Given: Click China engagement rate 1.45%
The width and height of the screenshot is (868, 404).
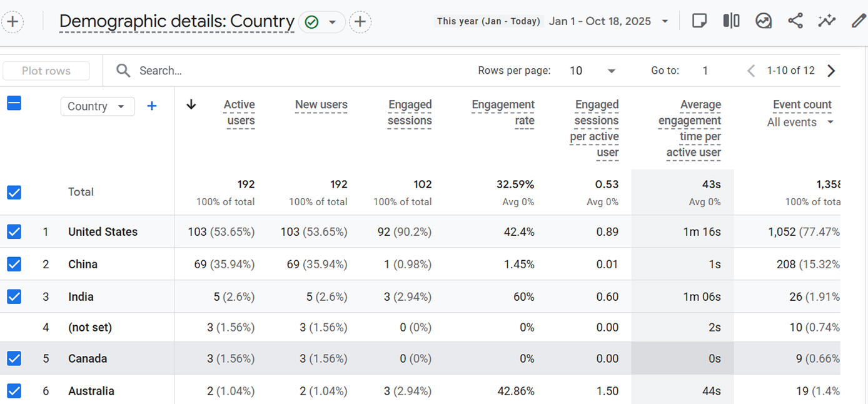Looking at the screenshot, I should (x=519, y=265).
